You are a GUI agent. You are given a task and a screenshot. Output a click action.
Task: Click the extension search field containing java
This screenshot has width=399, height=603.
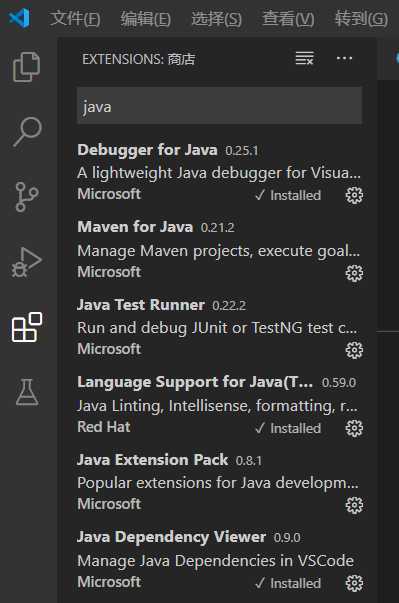pyautogui.click(x=219, y=106)
